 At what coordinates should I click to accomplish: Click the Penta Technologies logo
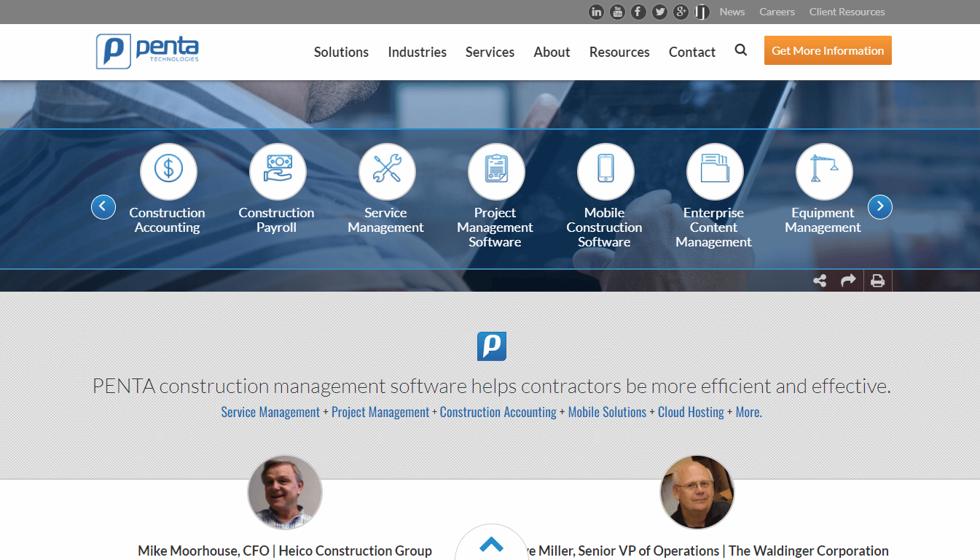point(147,51)
